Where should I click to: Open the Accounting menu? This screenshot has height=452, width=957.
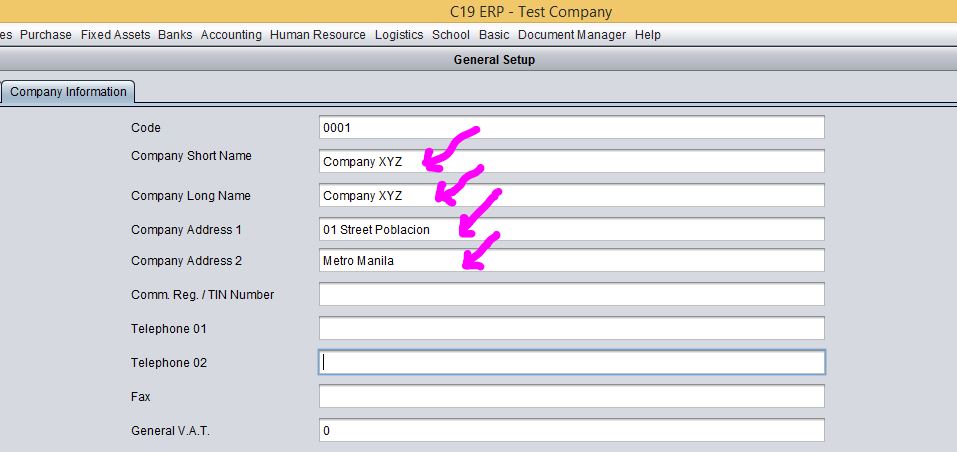point(231,35)
